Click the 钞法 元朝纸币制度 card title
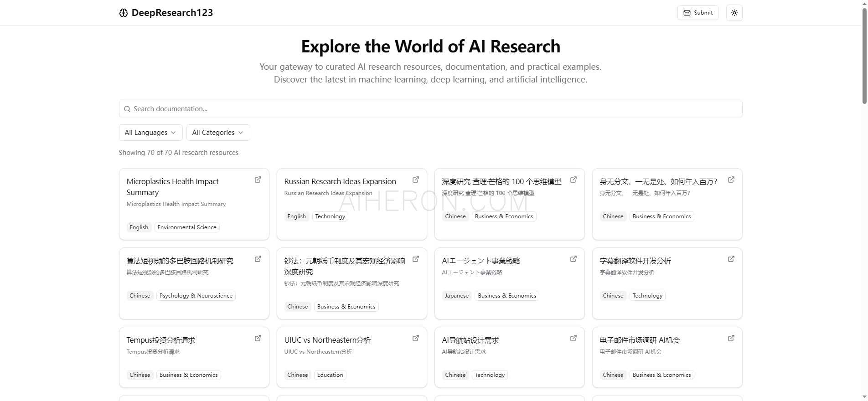The image size is (868, 401). click(x=345, y=266)
